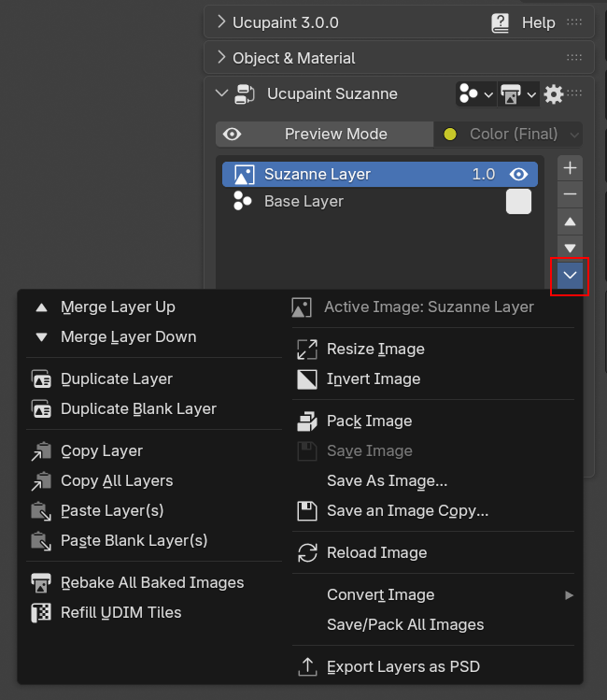607x700 pixels.
Task: Select Duplicate Layer menu entry
Action: coord(154,379)
